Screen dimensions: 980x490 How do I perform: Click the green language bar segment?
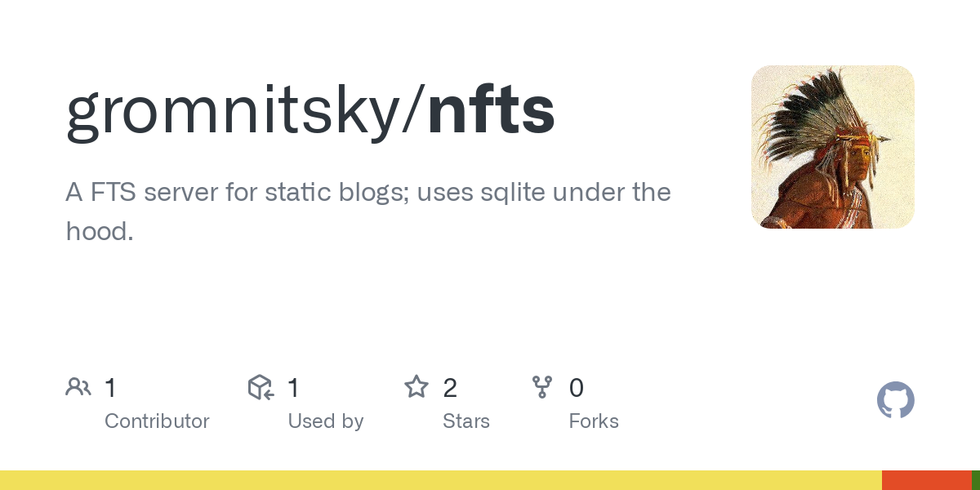pos(976,480)
